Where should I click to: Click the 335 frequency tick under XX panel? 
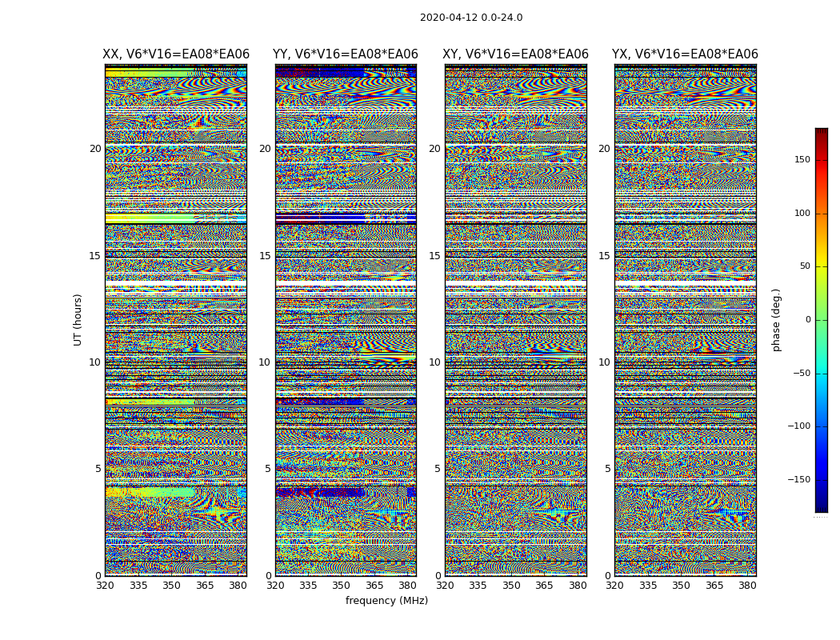138,586
